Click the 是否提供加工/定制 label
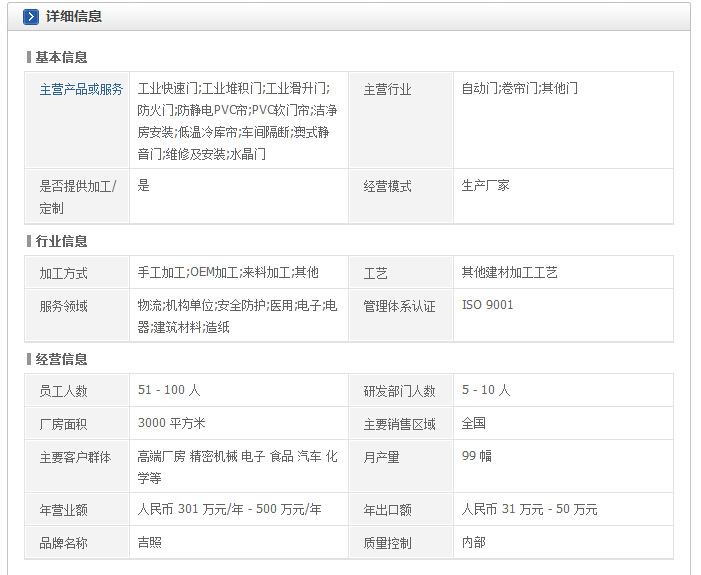The image size is (701, 575). pos(78,197)
